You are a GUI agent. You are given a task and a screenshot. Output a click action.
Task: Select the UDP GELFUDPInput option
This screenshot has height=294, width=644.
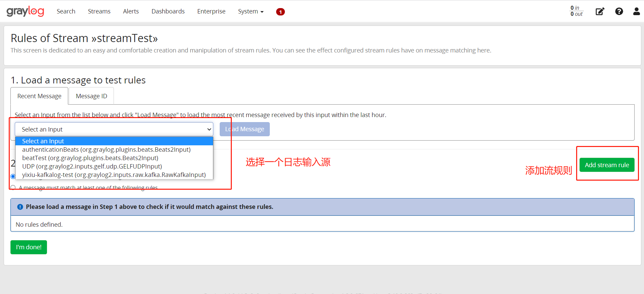pyautogui.click(x=114, y=167)
